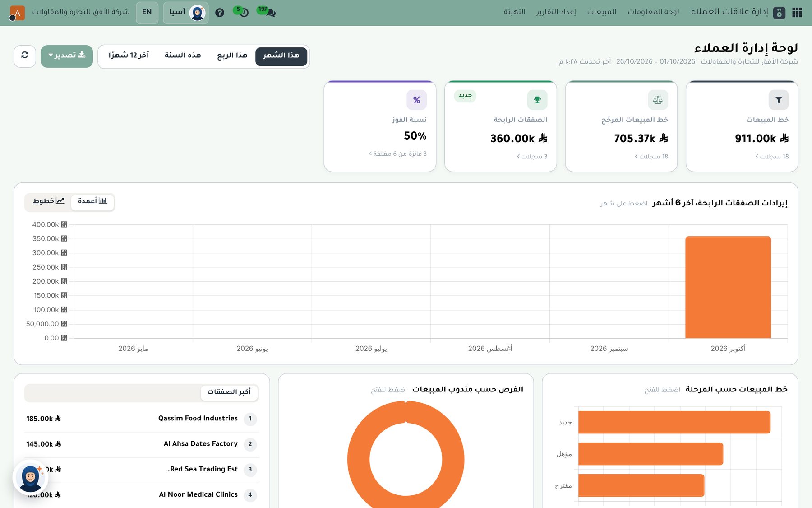Select the أكبر الصفقات tab
The height and width of the screenshot is (508, 812).
[229, 392]
